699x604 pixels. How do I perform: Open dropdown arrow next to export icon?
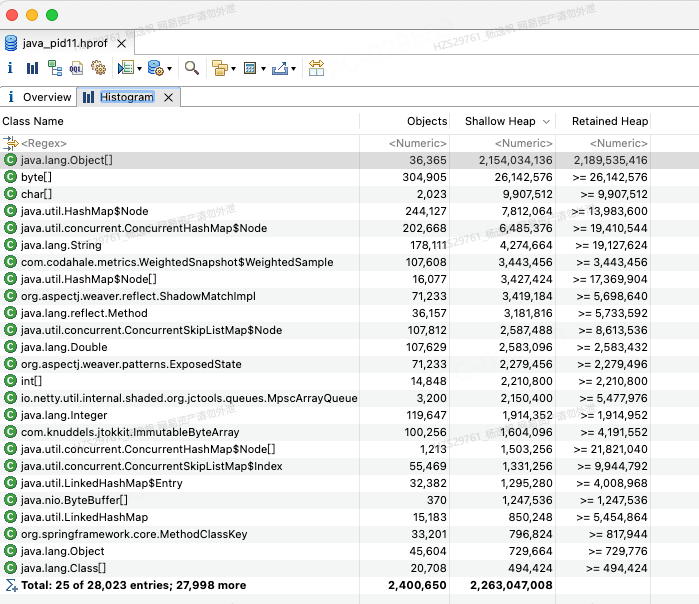(x=293, y=69)
